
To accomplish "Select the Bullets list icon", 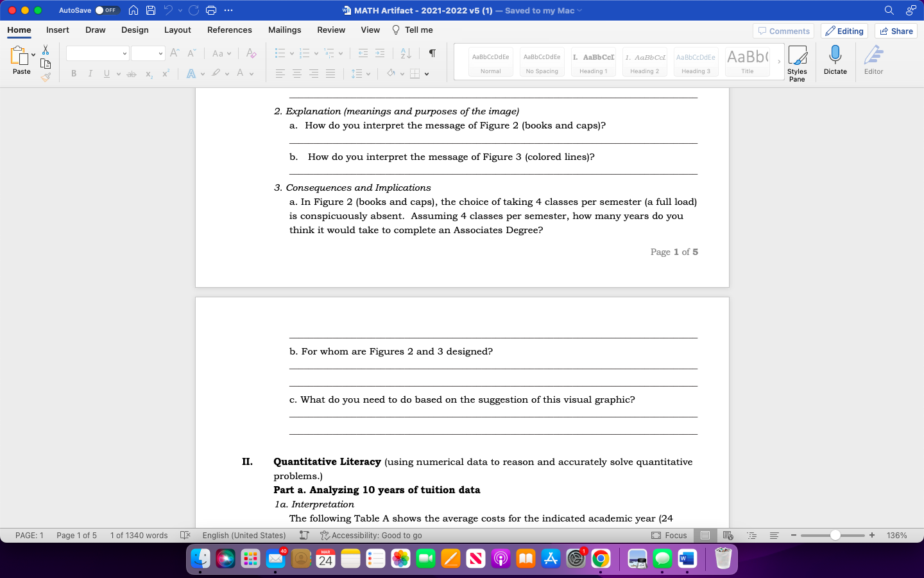I will point(281,53).
